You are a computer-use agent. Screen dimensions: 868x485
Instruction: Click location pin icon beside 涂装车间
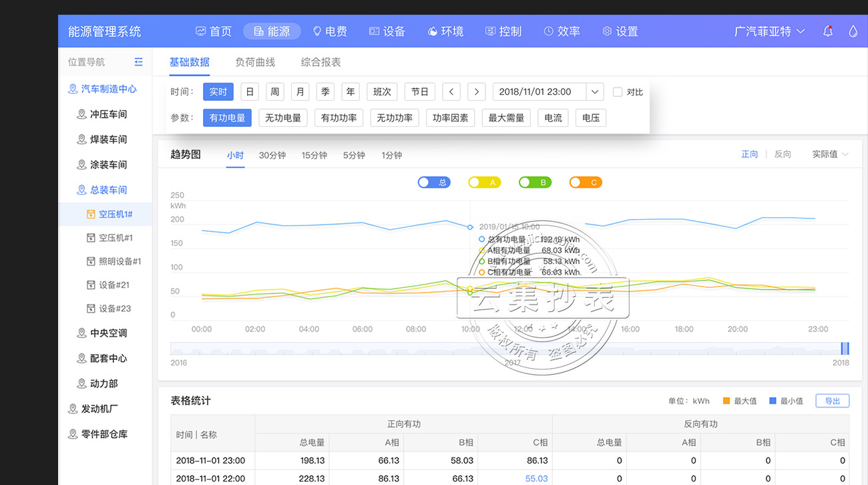[82, 164]
